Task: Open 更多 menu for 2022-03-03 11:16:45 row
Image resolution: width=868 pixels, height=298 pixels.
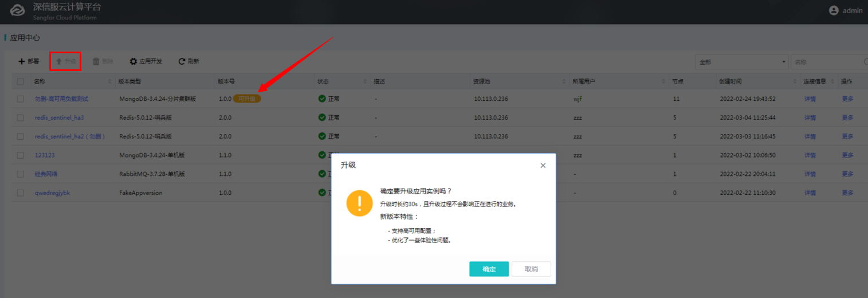Action: click(847, 136)
